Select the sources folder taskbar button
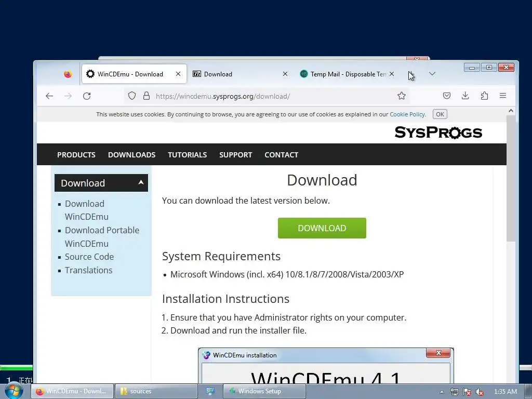The height and width of the screenshot is (399, 532). click(x=156, y=391)
